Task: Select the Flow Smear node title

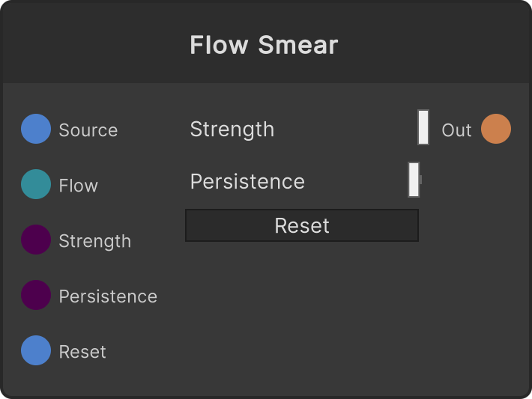Action: point(264,45)
